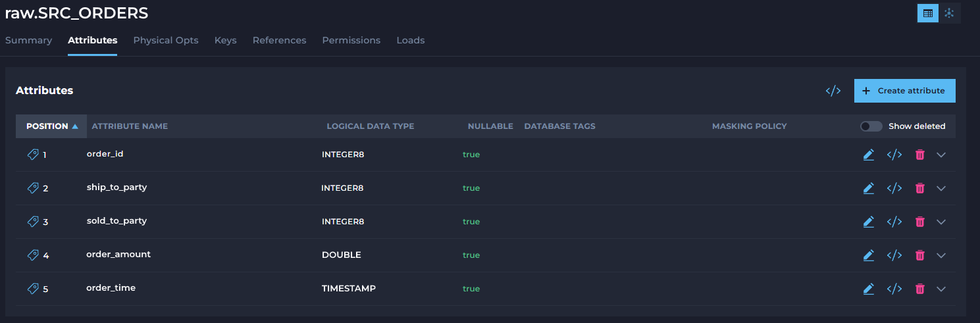
Task: View code for order_id attribute
Action: coord(894,155)
